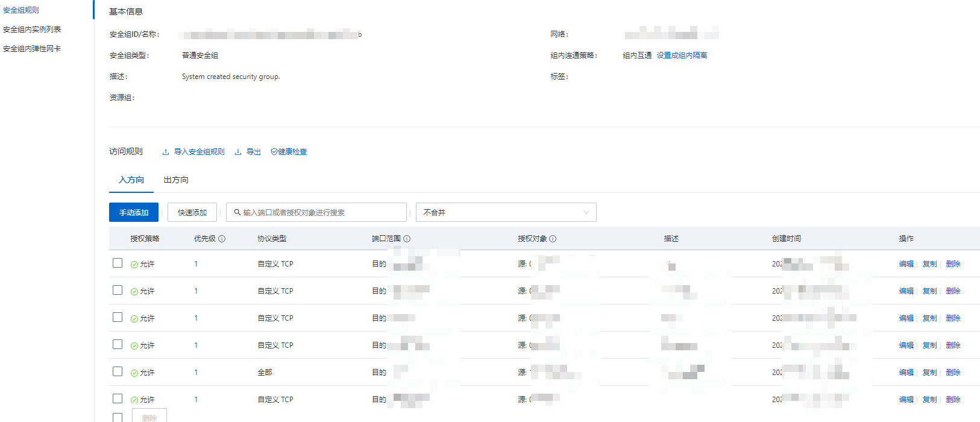Click the 快速添加 button
980x422 pixels.
[192, 212]
